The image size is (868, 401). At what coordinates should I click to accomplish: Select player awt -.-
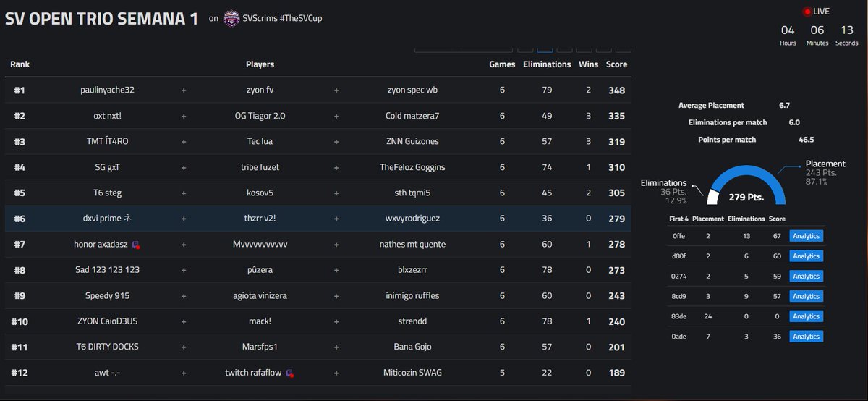click(x=108, y=373)
